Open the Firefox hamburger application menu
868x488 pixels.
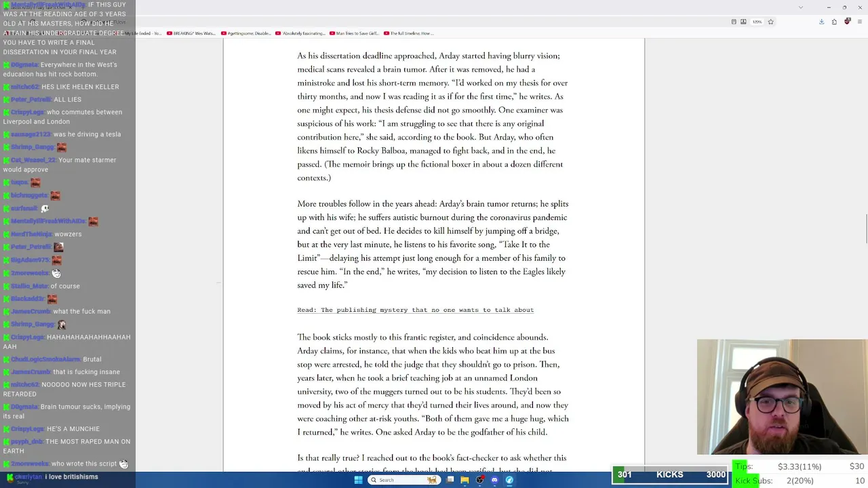(859, 22)
